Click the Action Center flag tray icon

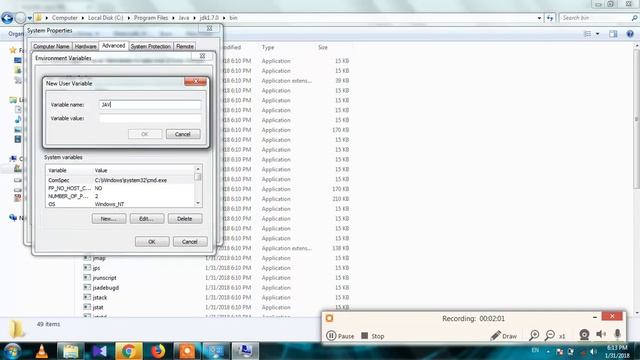(560, 351)
